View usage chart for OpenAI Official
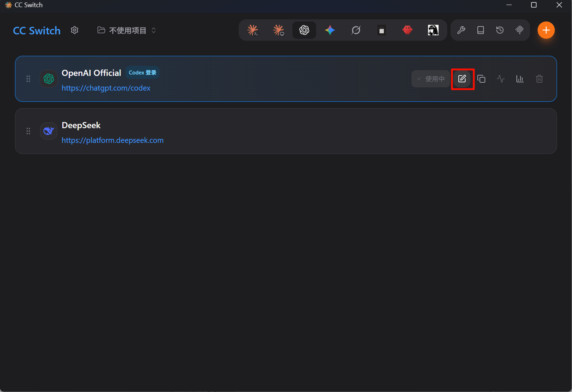Image resolution: width=572 pixels, height=392 pixels. [520, 79]
